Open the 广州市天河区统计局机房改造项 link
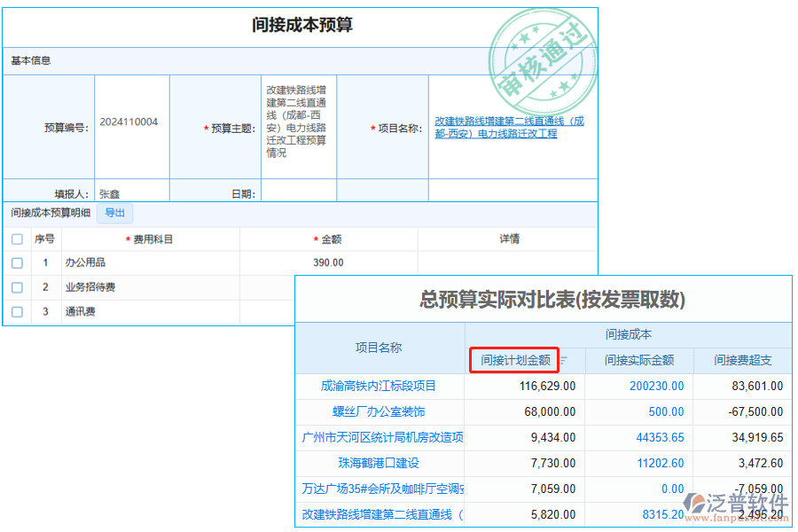Viewport: 798px width, 532px height. coord(381,437)
